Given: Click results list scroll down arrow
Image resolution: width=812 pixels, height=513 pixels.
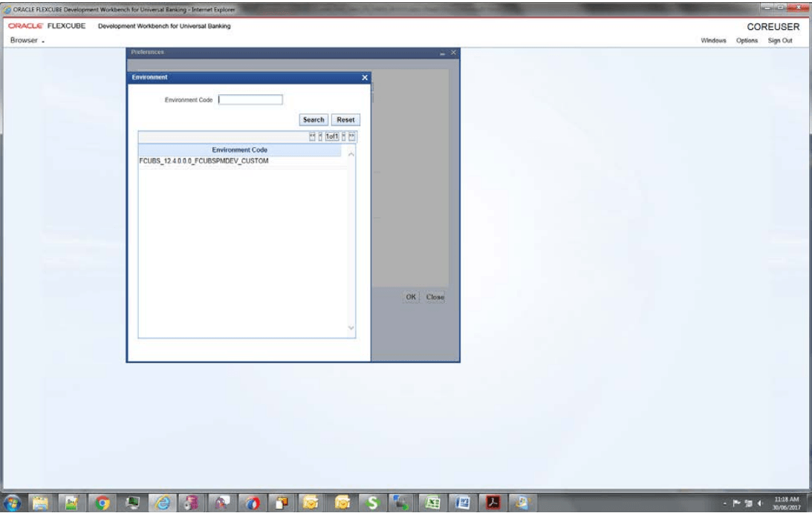Looking at the screenshot, I should [x=351, y=327].
